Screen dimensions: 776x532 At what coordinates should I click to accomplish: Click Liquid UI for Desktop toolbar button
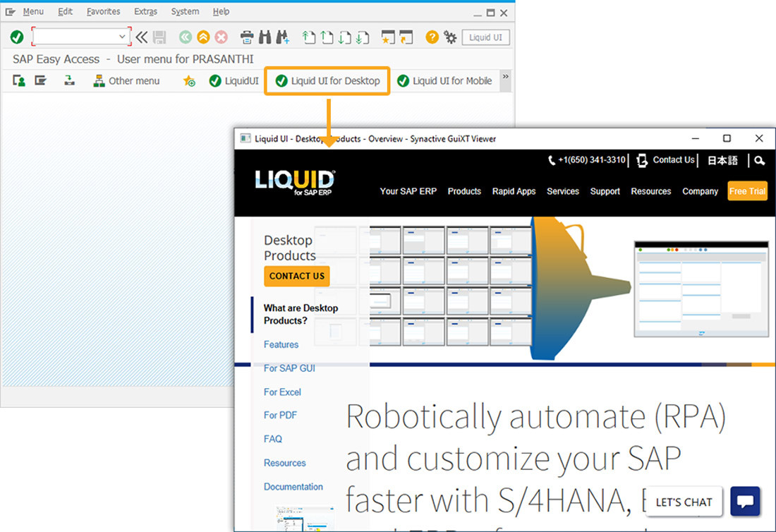(327, 80)
